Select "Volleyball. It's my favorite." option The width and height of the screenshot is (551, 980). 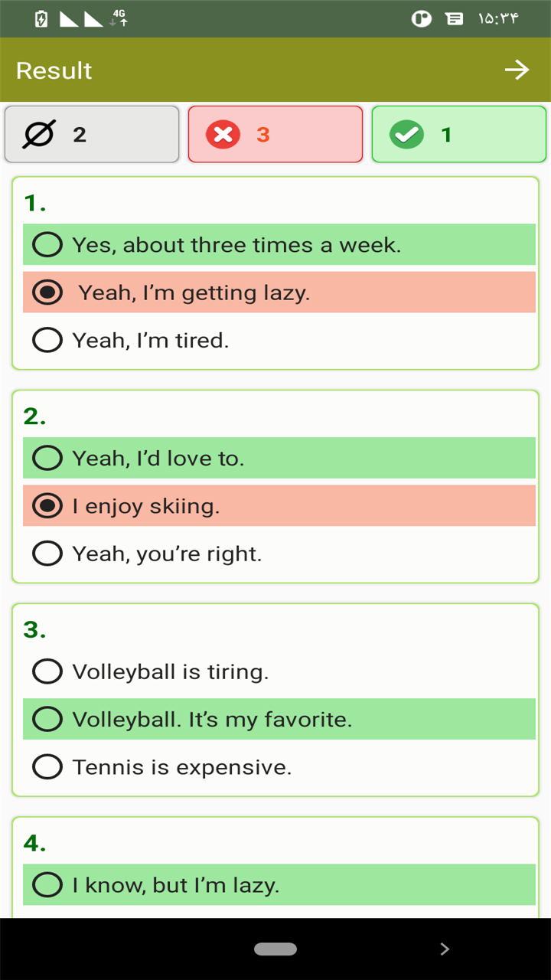point(279,719)
